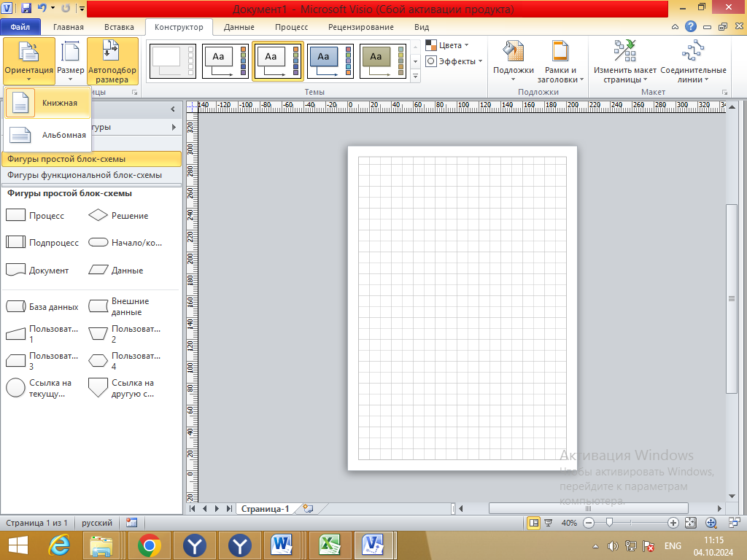Screen dimensions: 747x560
Task: Toggle normal view button in status bar
Action: (x=534, y=523)
